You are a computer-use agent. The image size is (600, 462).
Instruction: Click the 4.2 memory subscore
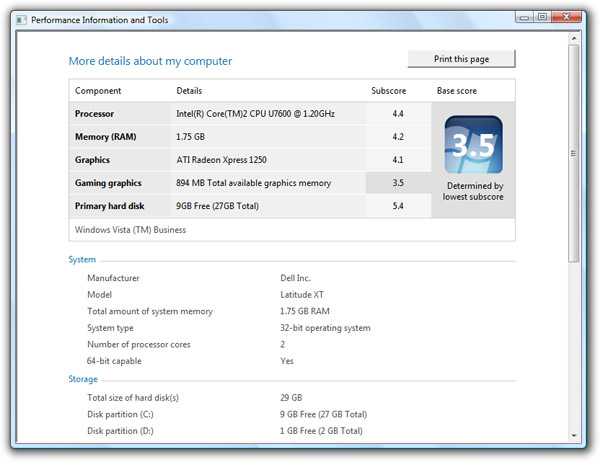coord(398,137)
